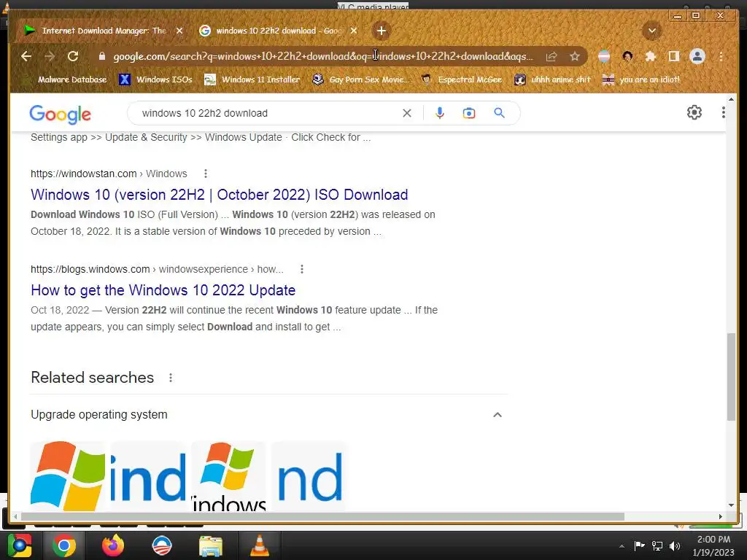Open the file explorer taskbar icon
747x560 pixels.
coord(211,546)
